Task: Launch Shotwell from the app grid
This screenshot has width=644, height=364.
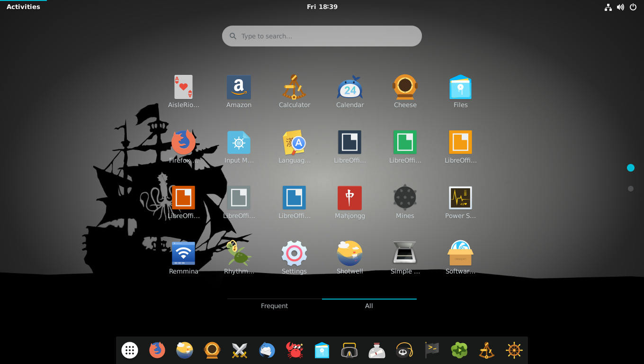Action: 350,258
